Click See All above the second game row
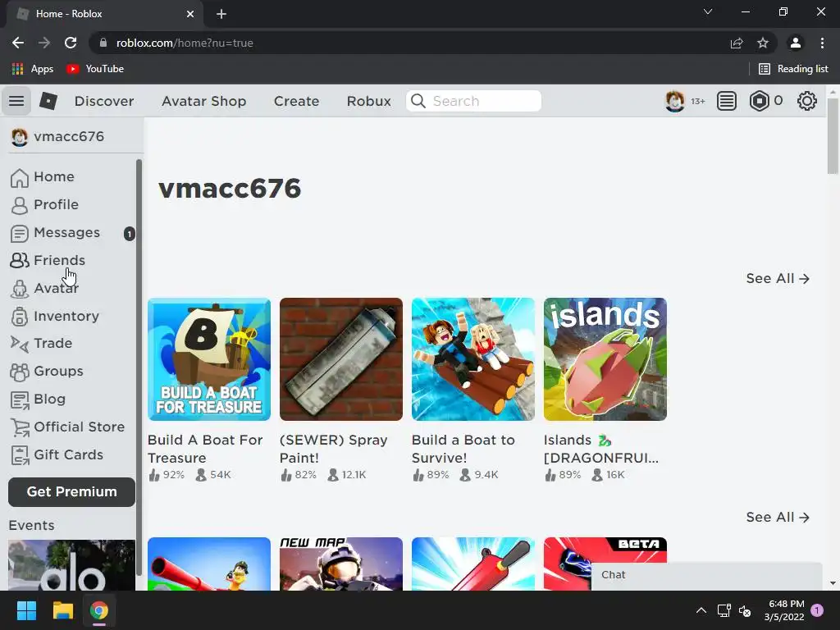840x630 pixels. click(x=778, y=518)
